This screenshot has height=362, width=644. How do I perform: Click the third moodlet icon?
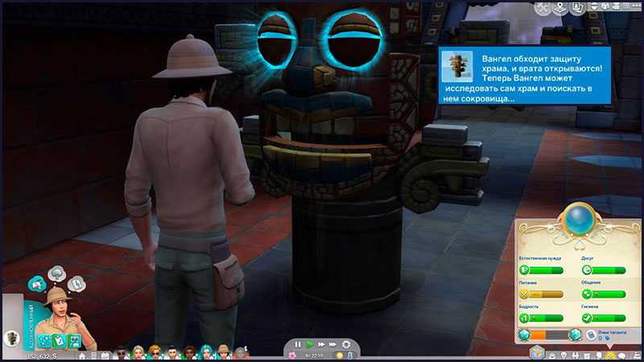click(x=75, y=340)
